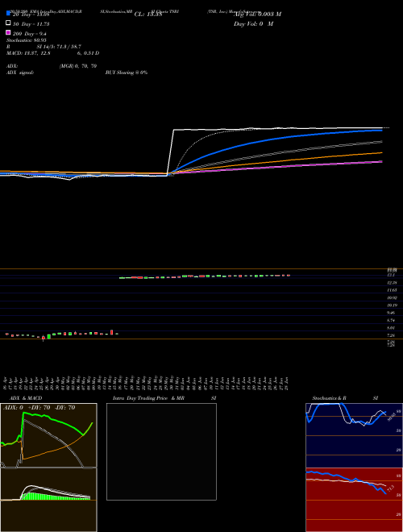Click the white 50 Day legend swatch
Image resolution: width=403 pixels, height=532 pixels.
[x=9, y=23]
